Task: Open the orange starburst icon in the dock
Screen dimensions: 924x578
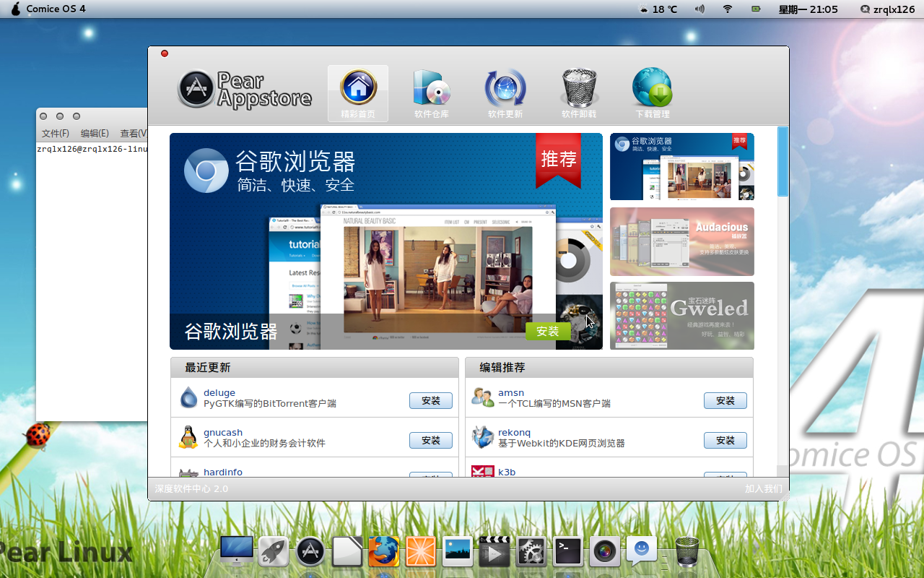Action: coord(421,552)
